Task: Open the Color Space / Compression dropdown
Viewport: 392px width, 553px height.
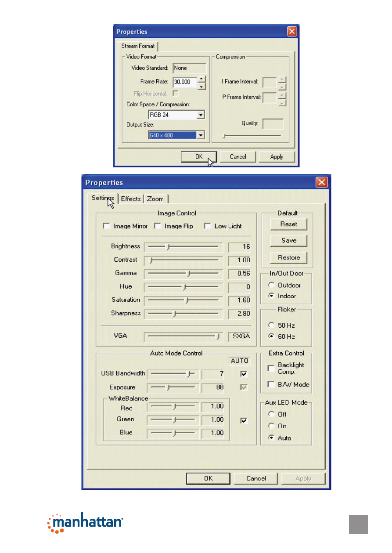Action: 201,115
